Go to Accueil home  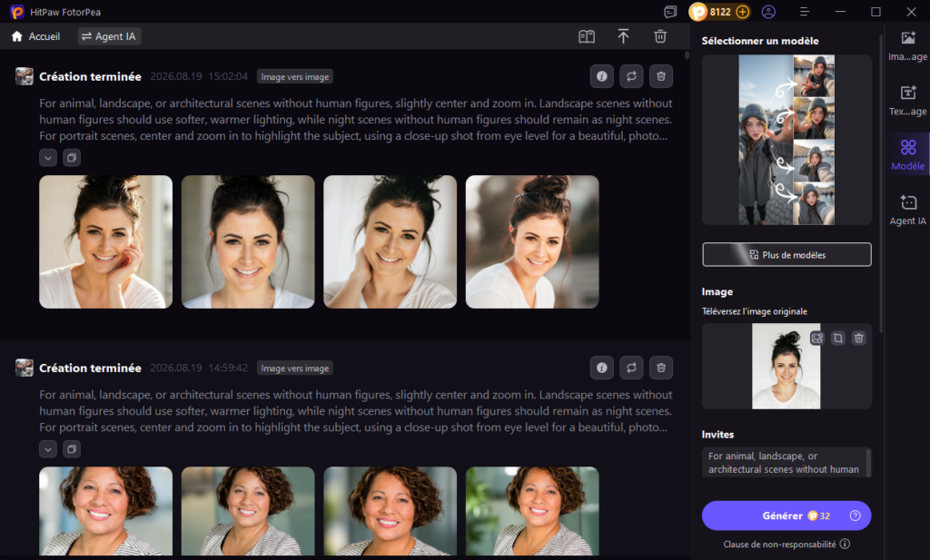click(35, 36)
